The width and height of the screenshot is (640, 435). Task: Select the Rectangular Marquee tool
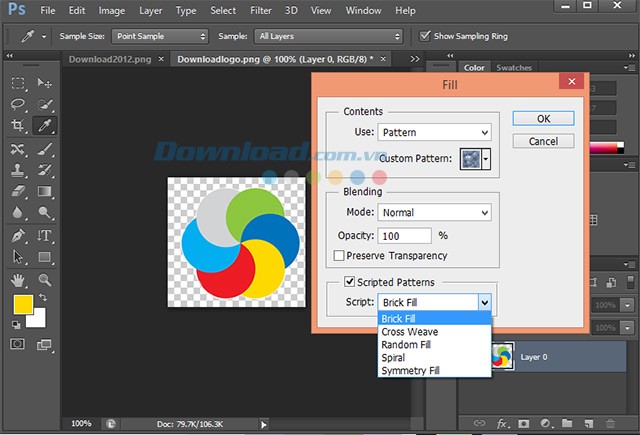[17, 83]
